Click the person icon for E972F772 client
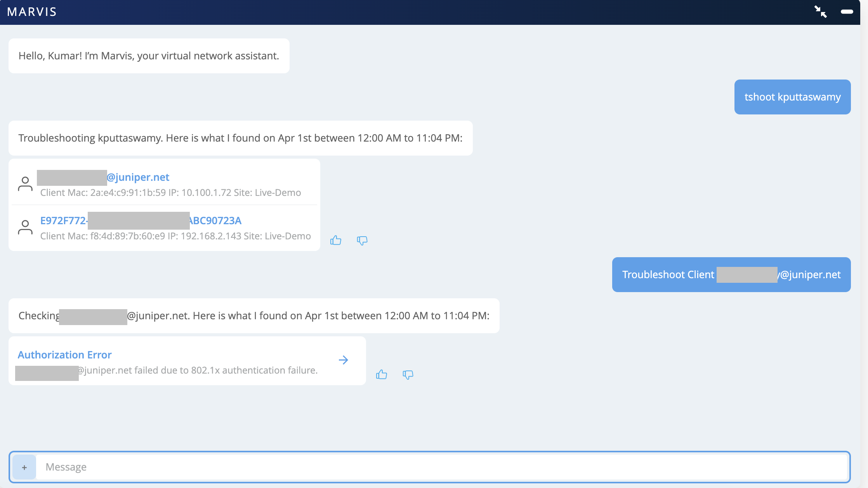 pos(25,227)
